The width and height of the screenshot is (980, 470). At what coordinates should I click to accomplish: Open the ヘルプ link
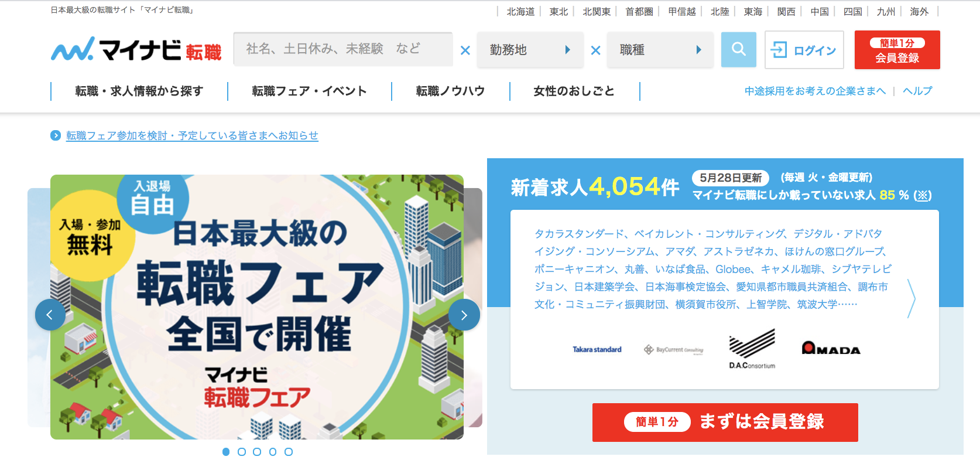[917, 91]
